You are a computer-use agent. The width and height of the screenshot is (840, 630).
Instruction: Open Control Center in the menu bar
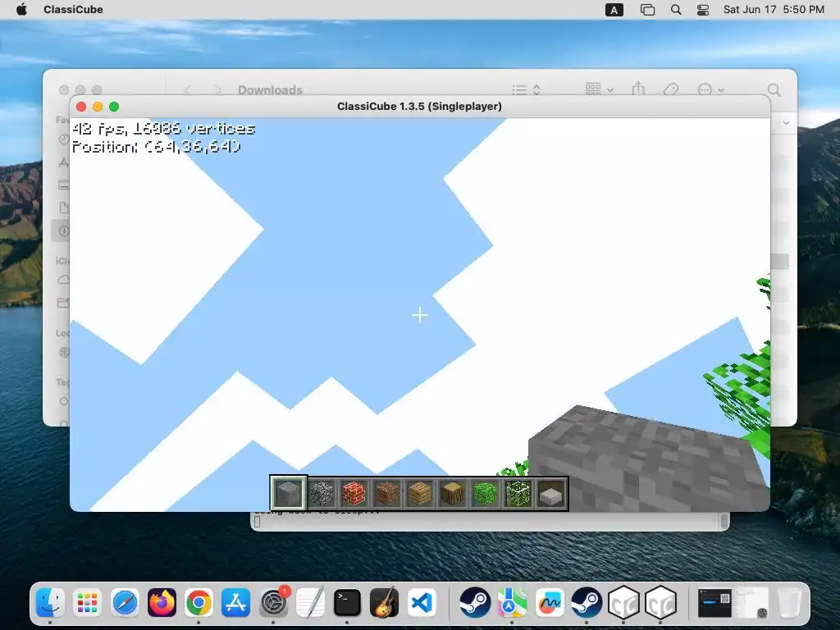point(703,10)
